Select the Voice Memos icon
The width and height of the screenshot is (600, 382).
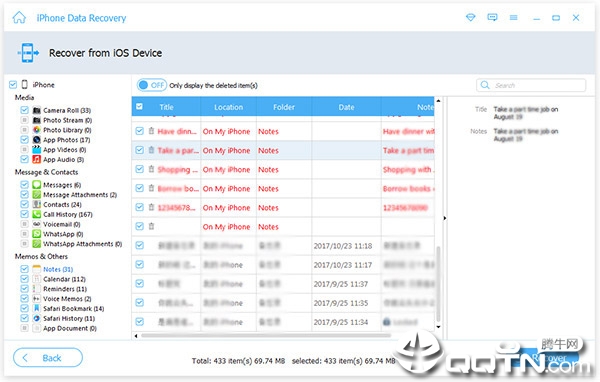[x=37, y=299]
